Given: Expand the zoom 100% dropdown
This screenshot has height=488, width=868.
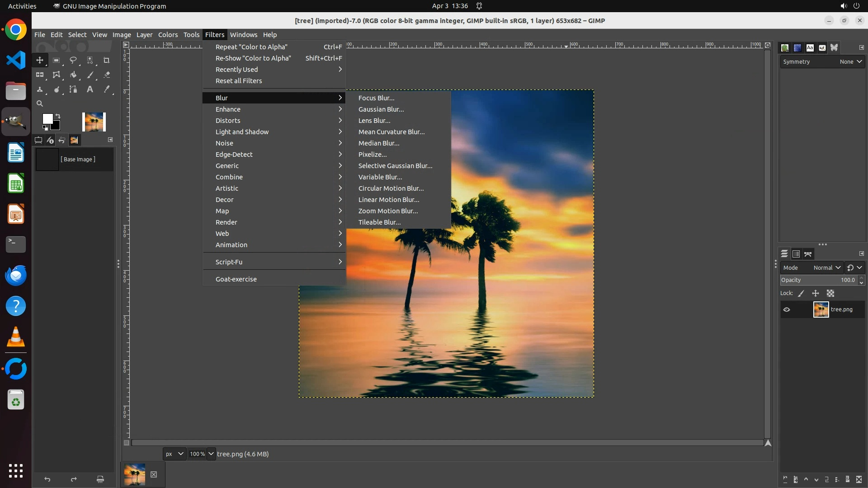Looking at the screenshot, I should click(x=211, y=454).
